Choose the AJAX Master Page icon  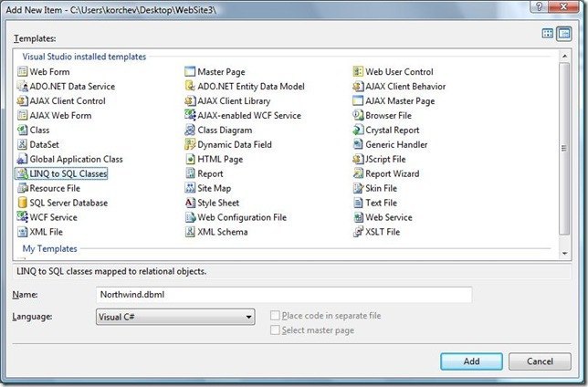pos(358,100)
